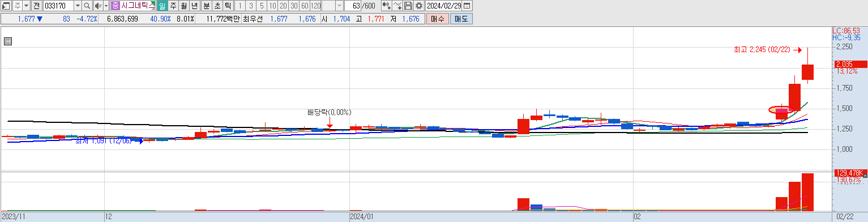
Task: Expand the dropdown after the 120 button
Action: coord(339,6)
